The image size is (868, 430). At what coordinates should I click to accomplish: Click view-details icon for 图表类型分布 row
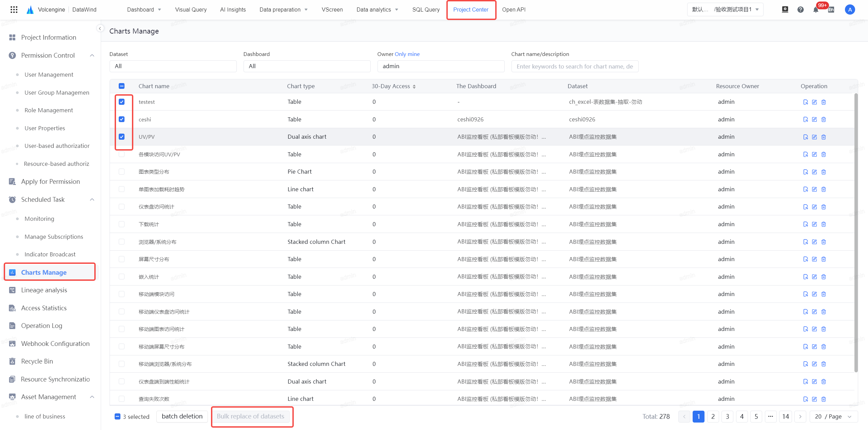click(806, 172)
